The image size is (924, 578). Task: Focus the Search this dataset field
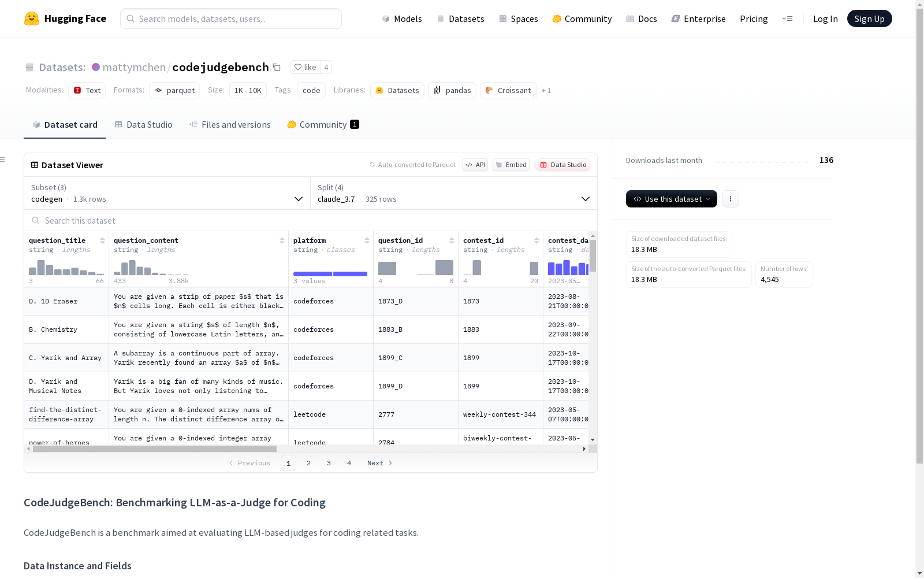(311, 220)
